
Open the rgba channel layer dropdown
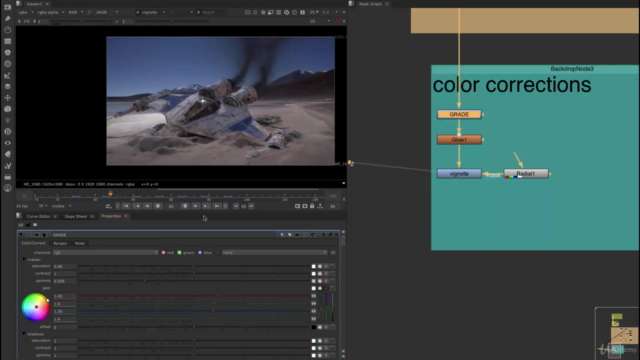[x=26, y=12]
